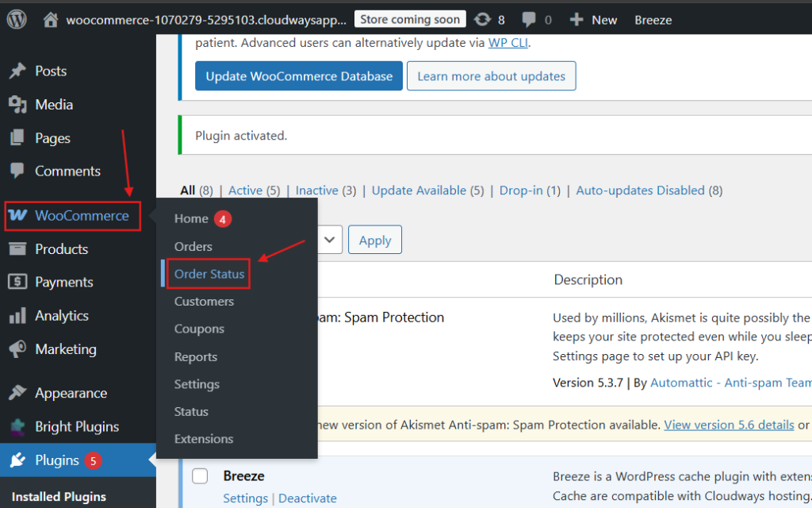Select Installed Plugins submenu entry
Viewport: 812px width, 508px height.
coord(59,497)
